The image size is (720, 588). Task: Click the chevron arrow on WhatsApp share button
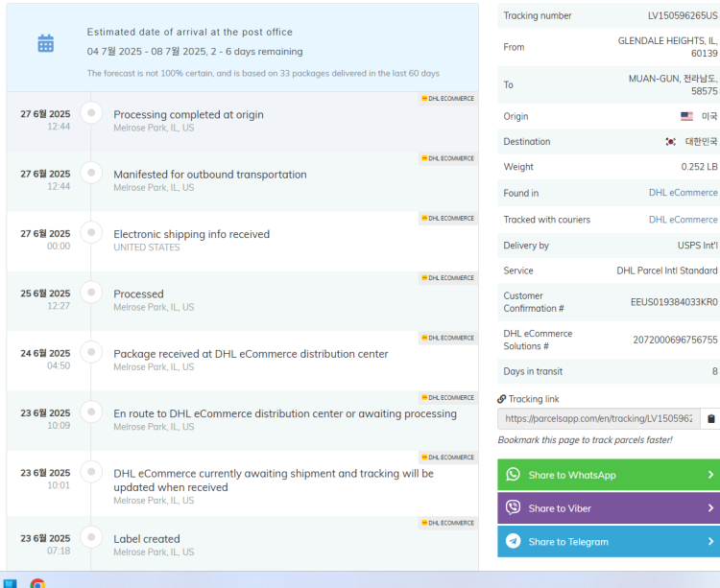pos(710,475)
